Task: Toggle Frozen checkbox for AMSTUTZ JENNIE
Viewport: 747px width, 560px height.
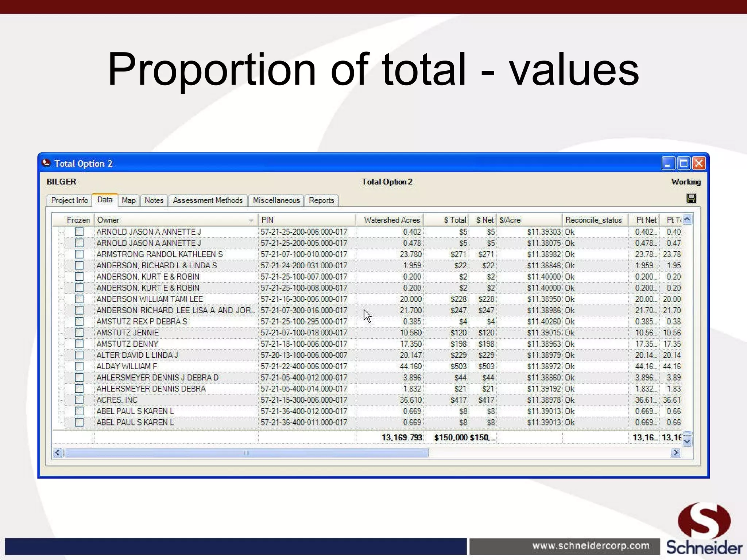Action: pyautogui.click(x=79, y=332)
